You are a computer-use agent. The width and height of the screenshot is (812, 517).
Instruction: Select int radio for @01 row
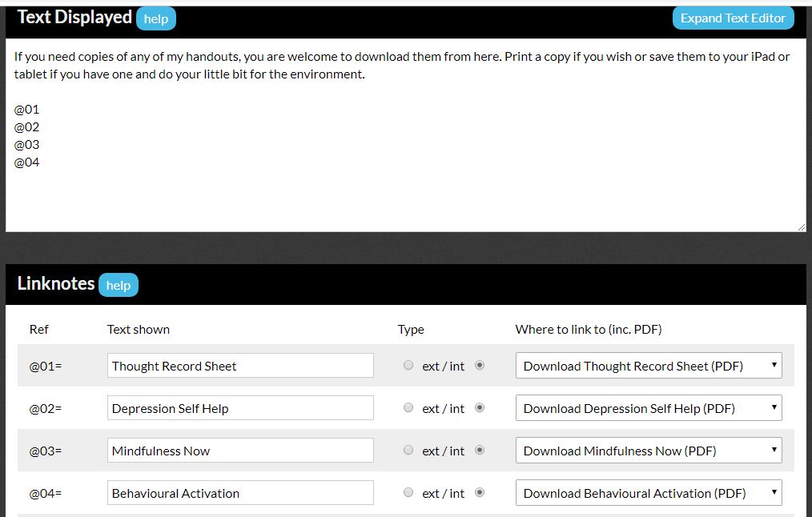(480, 366)
